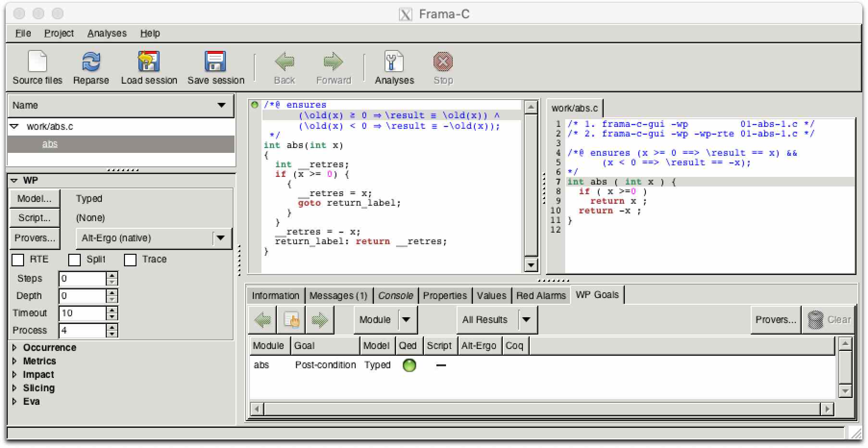This screenshot has height=448, width=868.
Task: Open the Analyses menu
Action: pos(107,33)
